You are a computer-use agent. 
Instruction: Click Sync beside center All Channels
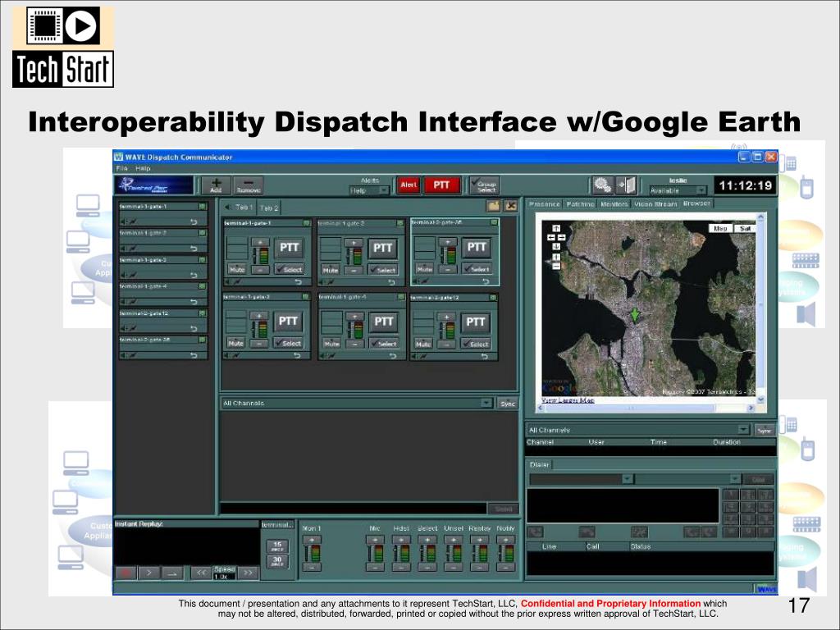tap(507, 404)
